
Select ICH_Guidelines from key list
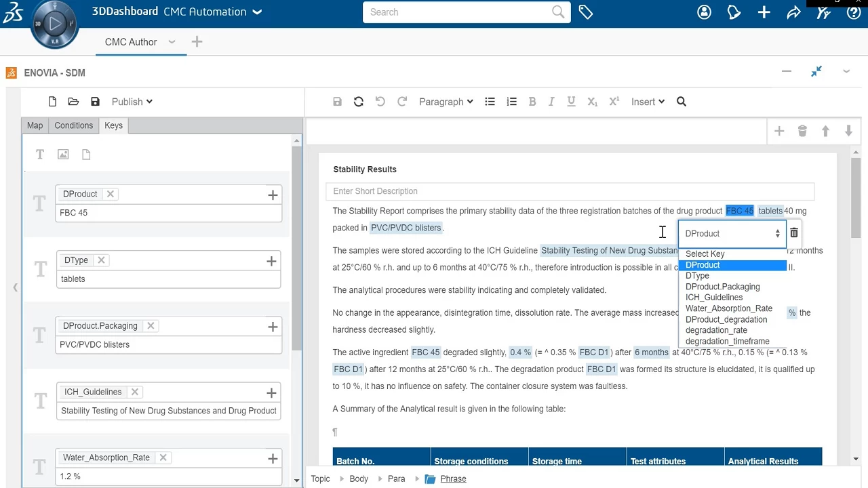tap(714, 298)
